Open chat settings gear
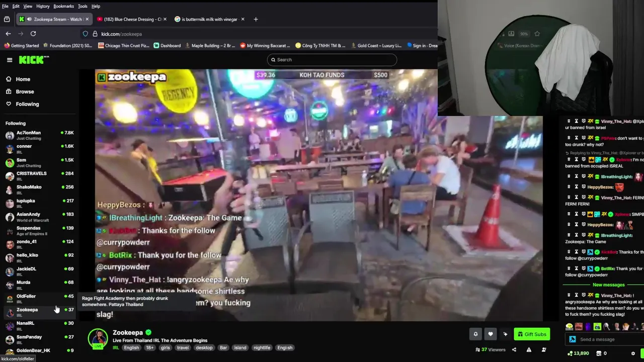The height and width of the screenshot is (362, 644). pos(633,353)
